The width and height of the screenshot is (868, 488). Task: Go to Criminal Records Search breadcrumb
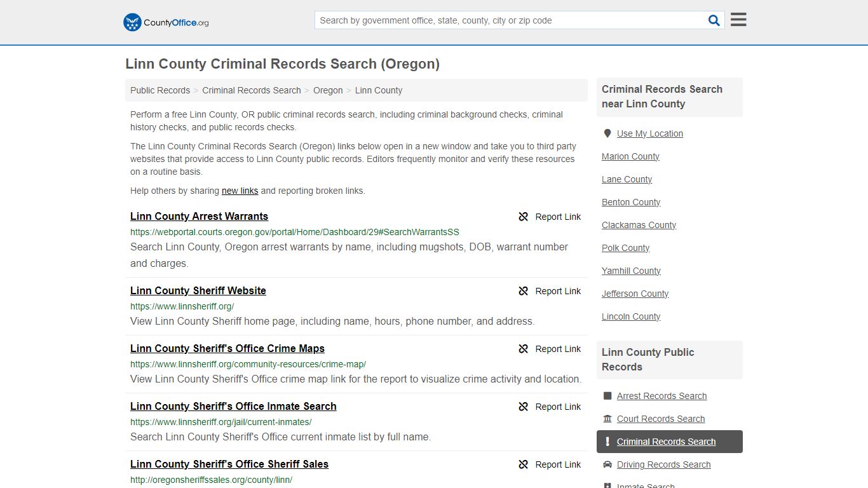point(252,90)
